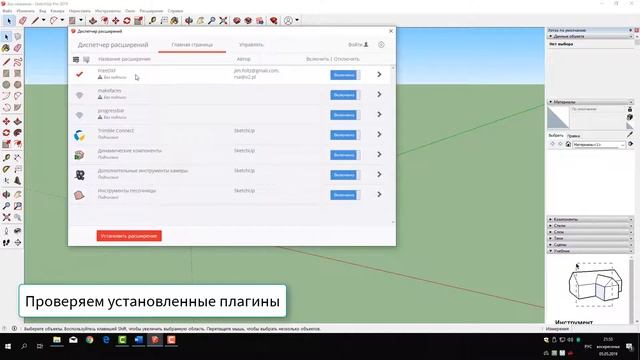Open the Расширения menu
This screenshot has height=360, width=640.
click(x=151, y=11)
